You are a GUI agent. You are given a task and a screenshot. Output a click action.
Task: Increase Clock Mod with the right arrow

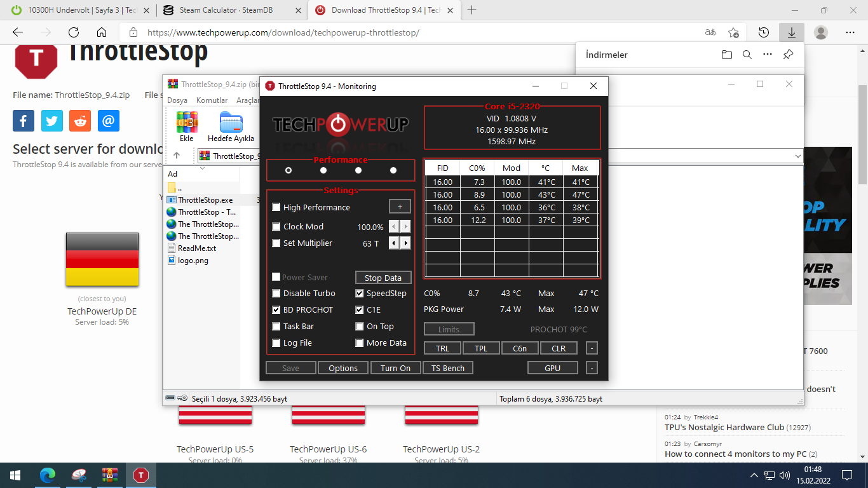coord(405,226)
